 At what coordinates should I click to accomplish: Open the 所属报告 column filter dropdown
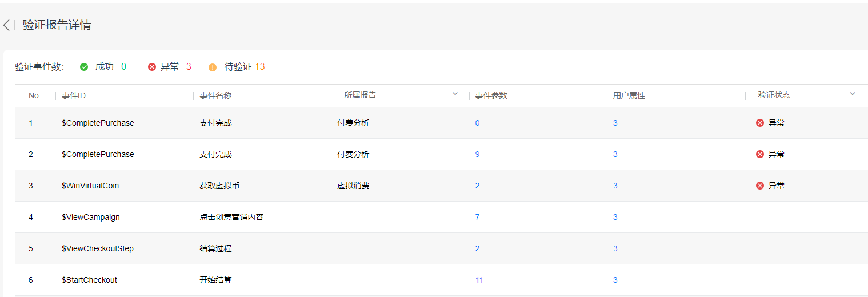pos(455,94)
